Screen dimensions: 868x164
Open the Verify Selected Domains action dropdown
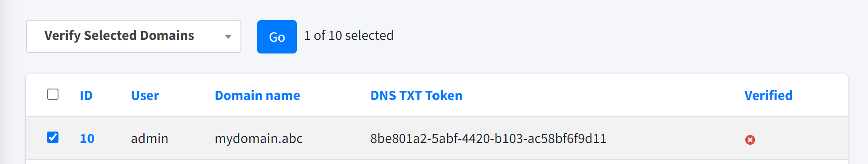134,36
